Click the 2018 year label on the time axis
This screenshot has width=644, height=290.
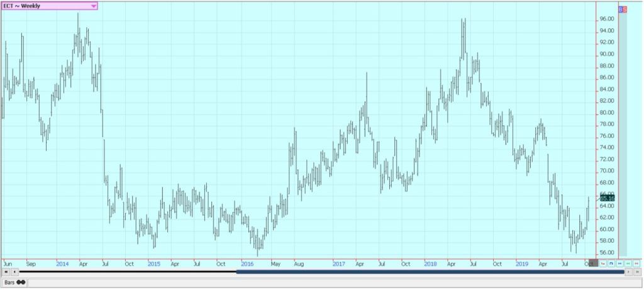click(x=430, y=264)
